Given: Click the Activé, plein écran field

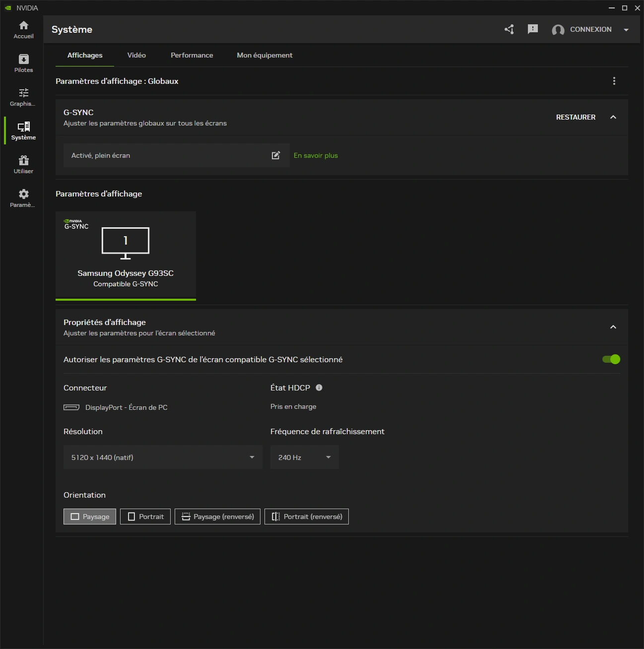Looking at the screenshot, I should (x=177, y=155).
